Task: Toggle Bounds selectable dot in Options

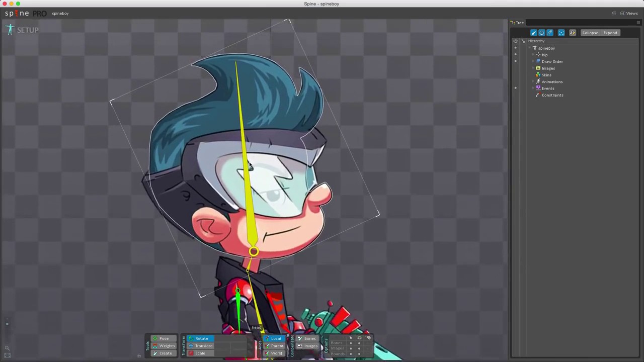Action: [351, 354]
